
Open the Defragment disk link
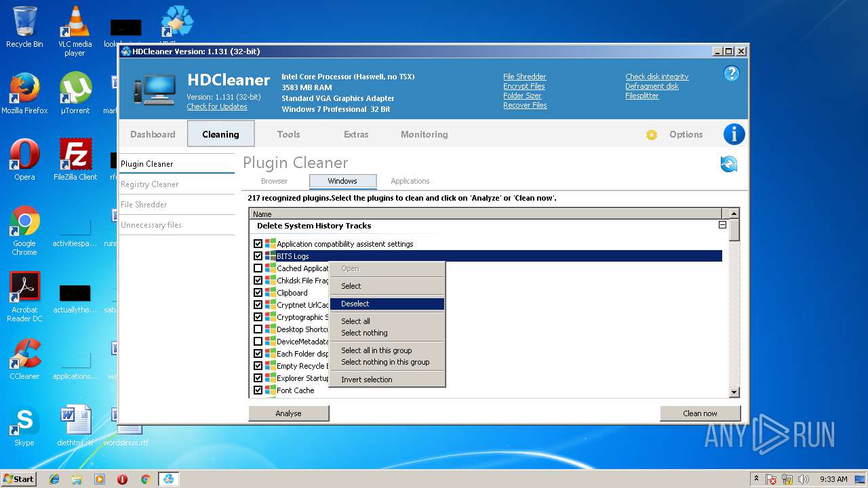click(652, 86)
